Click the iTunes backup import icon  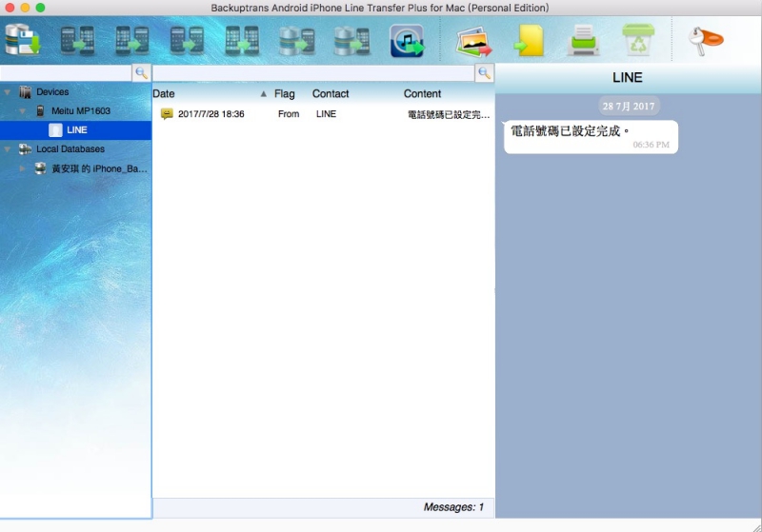coord(408,41)
